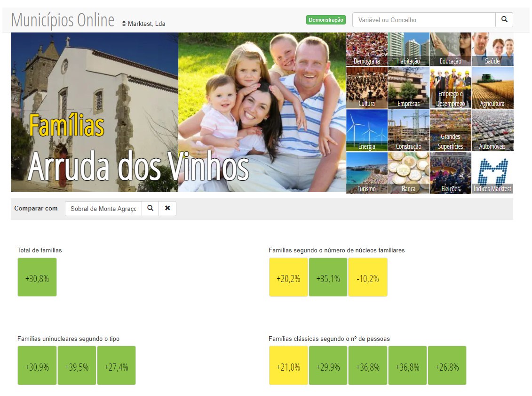Image resolution: width=532 pixels, height=396 pixels.
Task: Click the Municípios Online title link
Action: click(x=63, y=21)
